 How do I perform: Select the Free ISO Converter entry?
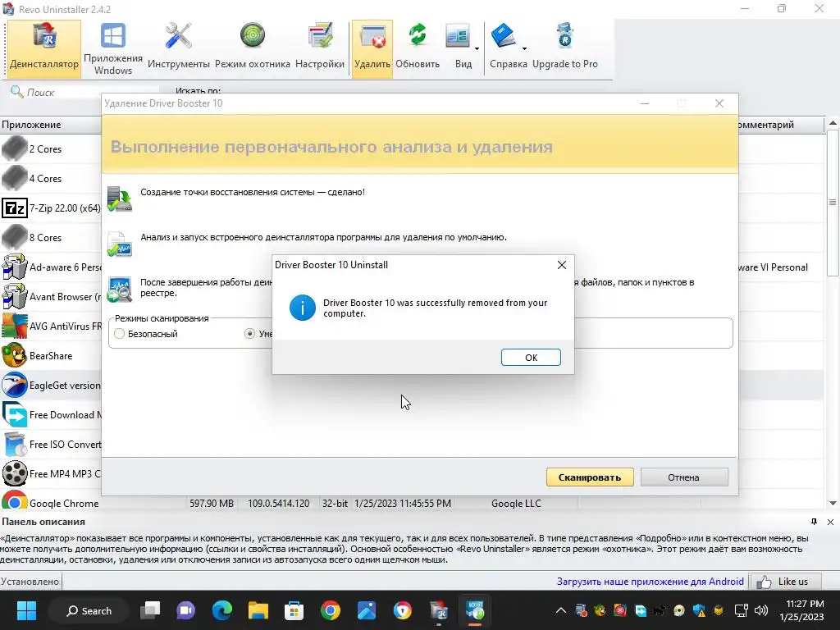tap(51, 444)
